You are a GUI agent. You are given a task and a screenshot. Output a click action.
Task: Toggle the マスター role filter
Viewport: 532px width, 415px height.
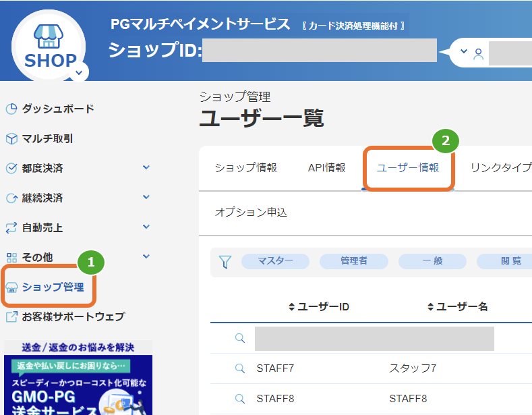(275, 261)
